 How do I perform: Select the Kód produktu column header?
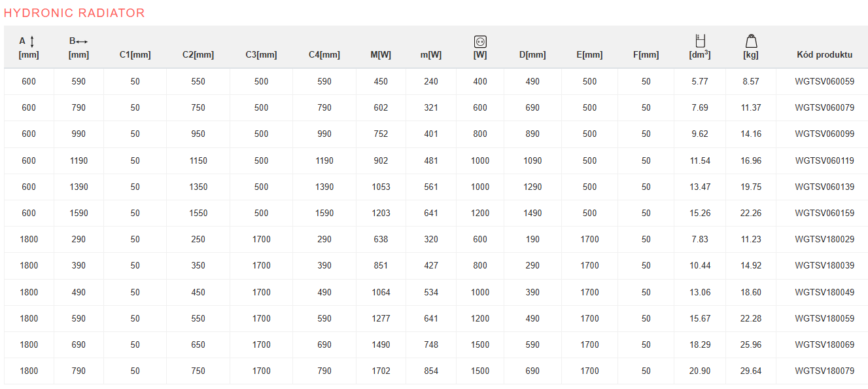pos(824,55)
